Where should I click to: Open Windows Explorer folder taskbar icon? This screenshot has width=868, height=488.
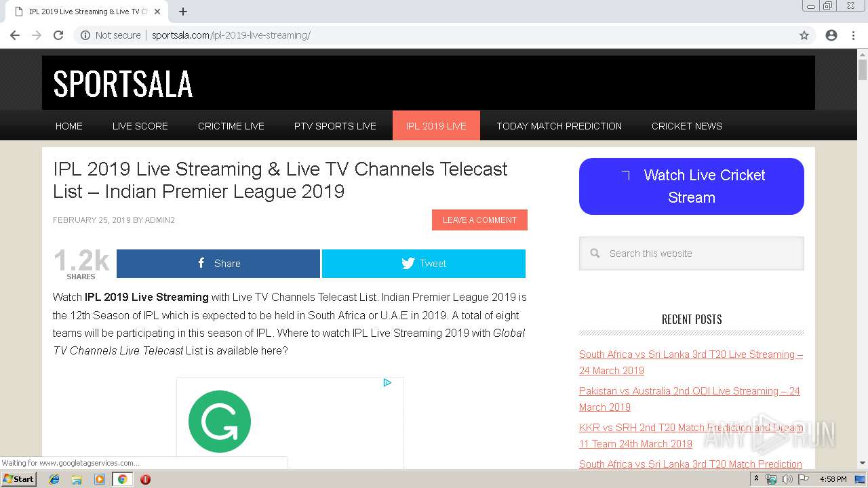coord(77,479)
